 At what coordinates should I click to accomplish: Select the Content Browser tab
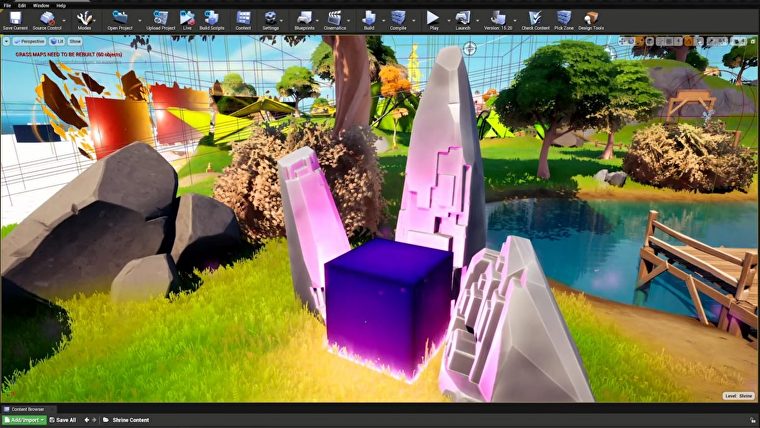point(27,409)
